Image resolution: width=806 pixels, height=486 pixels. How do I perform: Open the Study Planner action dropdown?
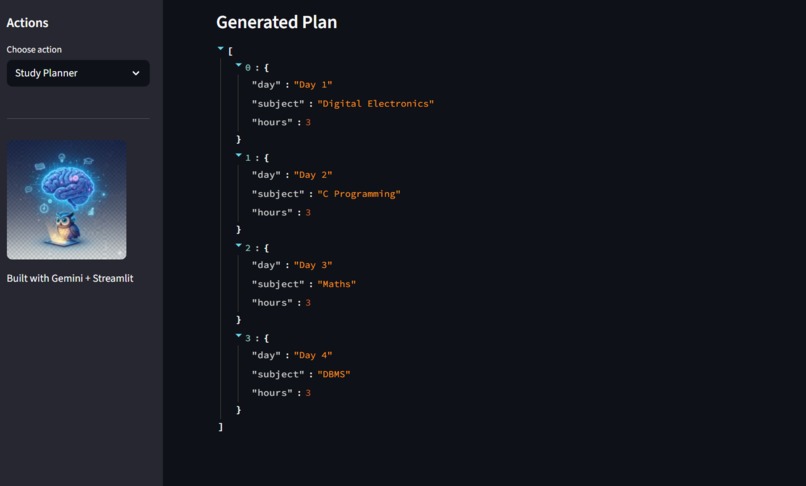(x=78, y=73)
